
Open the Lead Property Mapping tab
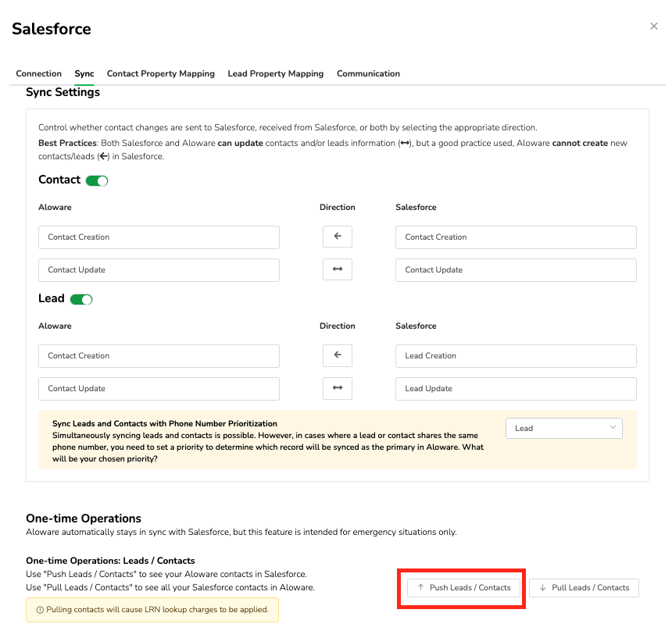pos(276,73)
